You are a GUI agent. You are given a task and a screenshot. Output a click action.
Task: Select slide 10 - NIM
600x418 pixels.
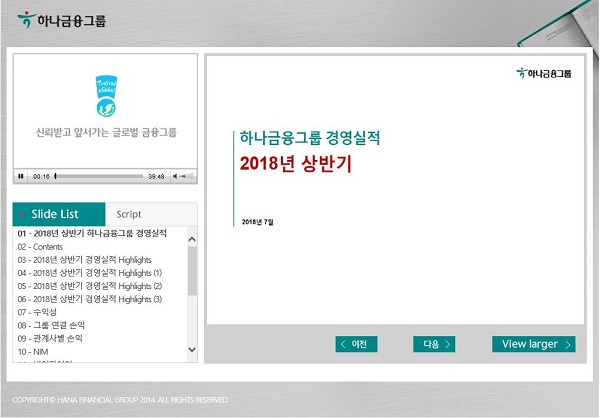coord(33,351)
